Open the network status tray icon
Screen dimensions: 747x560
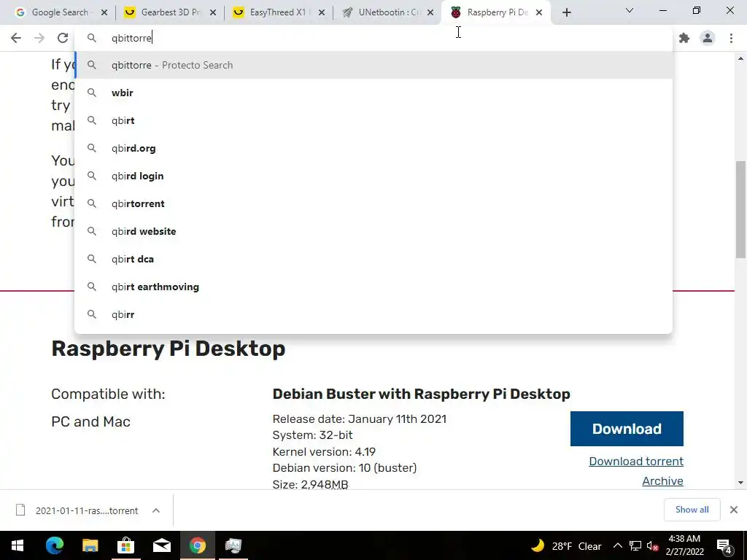click(x=635, y=545)
